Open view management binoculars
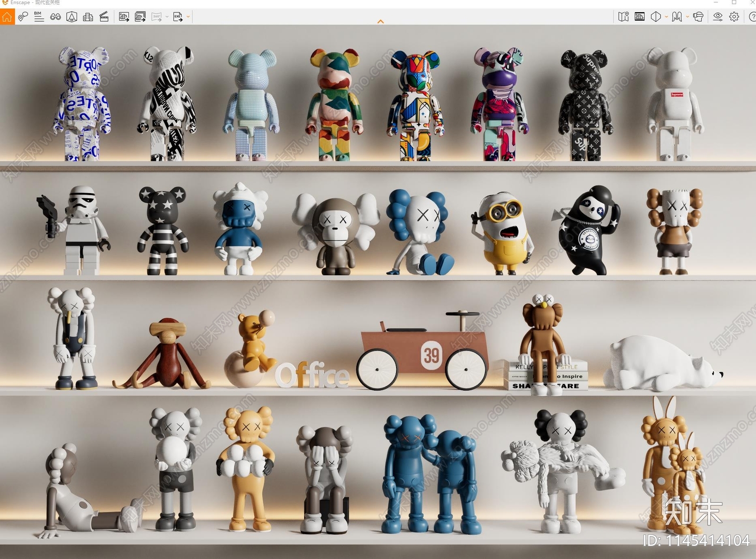The width and height of the screenshot is (756, 559). click(55, 17)
